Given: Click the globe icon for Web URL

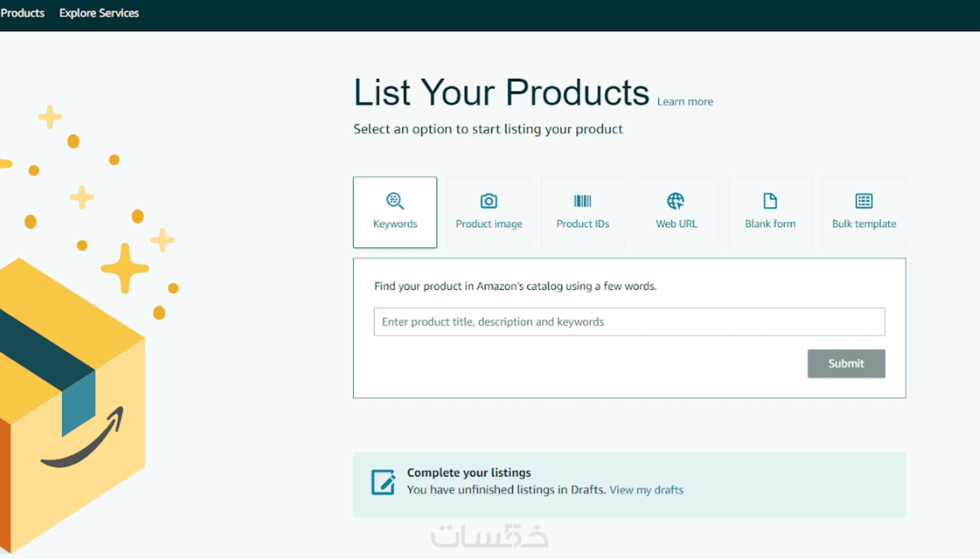Looking at the screenshot, I should (x=676, y=201).
